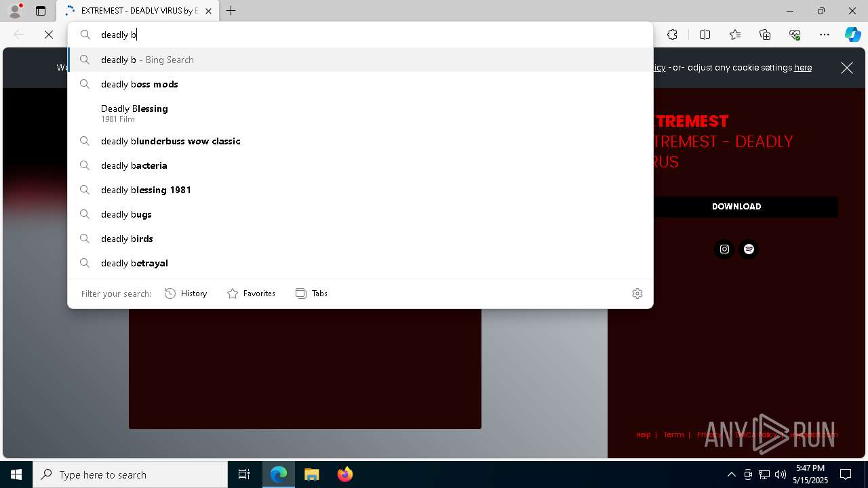Open the notification center icon
The width and height of the screenshot is (868, 488).
(x=846, y=474)
